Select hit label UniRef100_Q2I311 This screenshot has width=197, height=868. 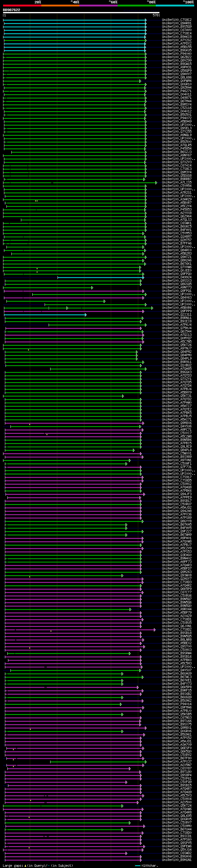(x=177, y=314)
